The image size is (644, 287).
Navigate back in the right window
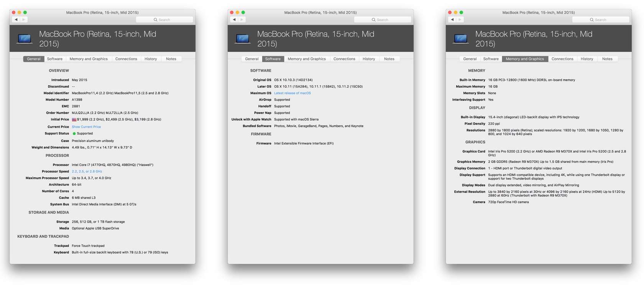[x=452, y=20]
